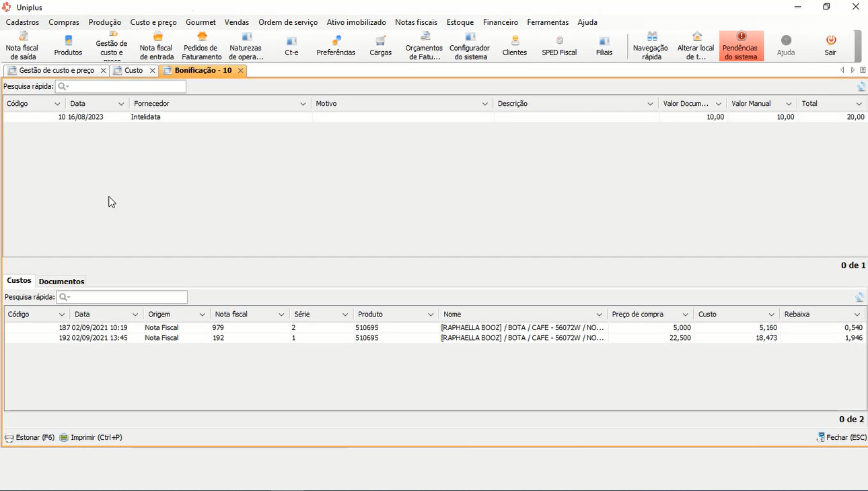Click the 18,473 Custo value
The height and width of the screenshot is (491, 868).
[765, 338]
